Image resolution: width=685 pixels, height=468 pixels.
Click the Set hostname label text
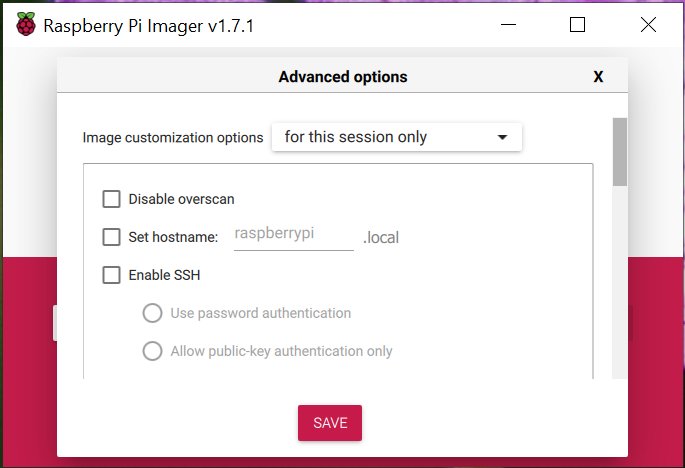coord(173,237)
